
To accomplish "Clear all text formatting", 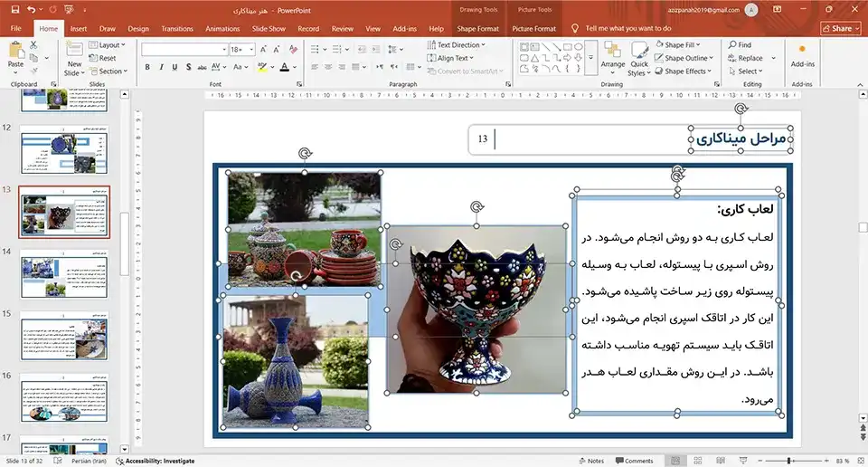I will (293, 49).
